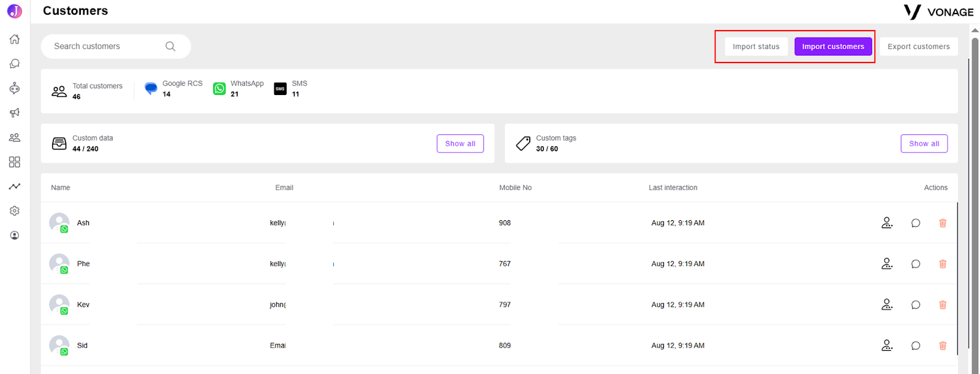Image resolution: width=980 pixels, height=374 pixels.
Task: Open chat icon for Sid
Action: (916, 346)
